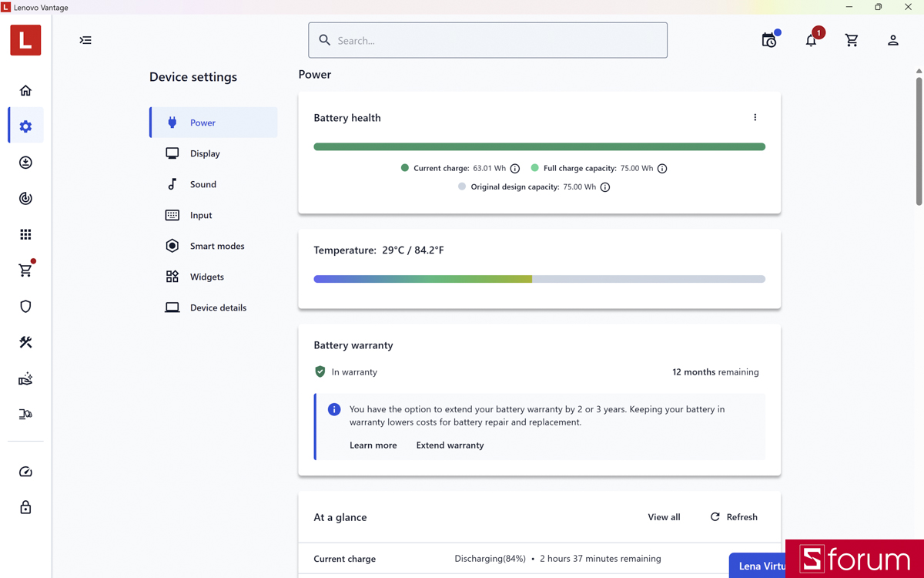The height and width of the screenshot is (578, 924).
Task: Click the Learn more link
Action: [x=373, y=445]
